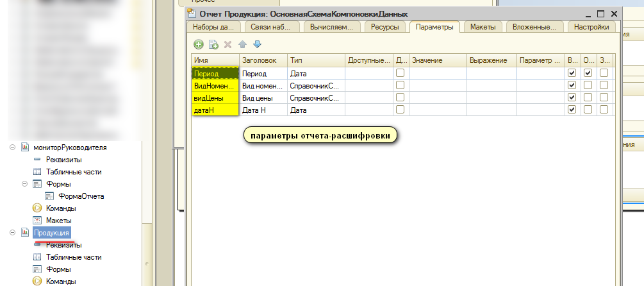
Task: Collapse the мониторРуководителя tree node
Action: point(12,147)
